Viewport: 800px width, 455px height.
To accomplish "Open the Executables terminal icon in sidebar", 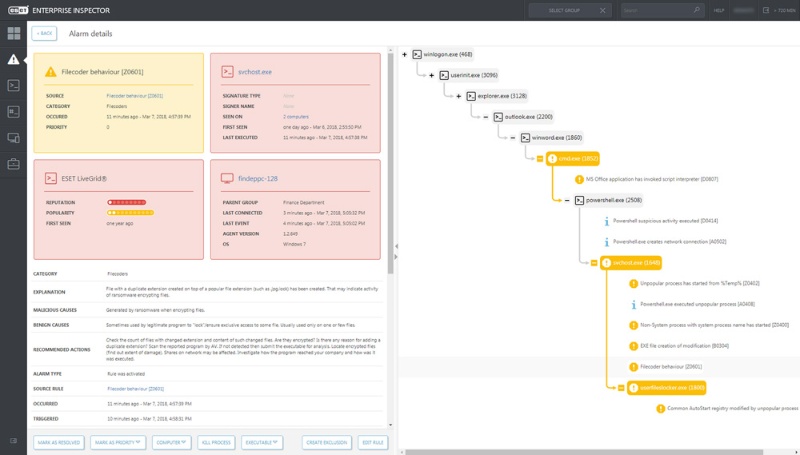I will click(x=14, y=85).
